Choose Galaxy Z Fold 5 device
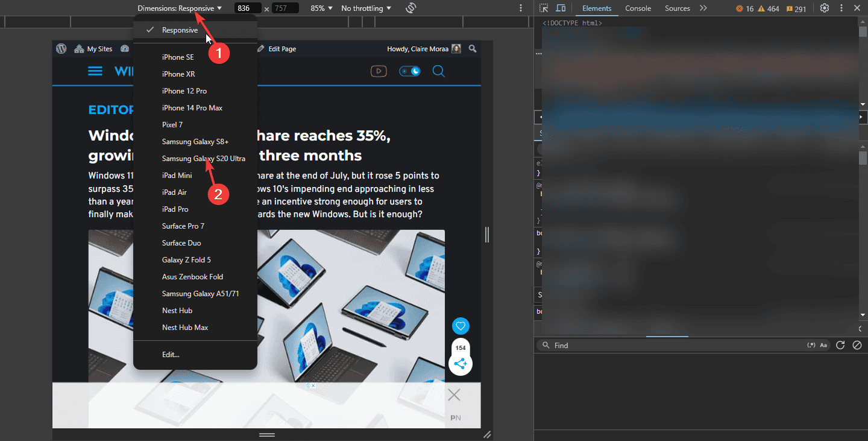 coord(195,260)
